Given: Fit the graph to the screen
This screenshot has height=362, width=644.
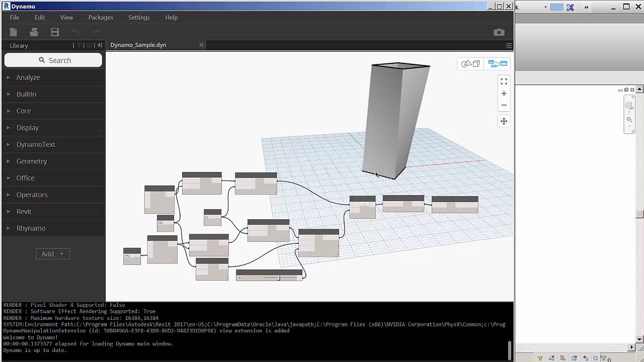Looking at the screenshot, I should click(504, 81).
